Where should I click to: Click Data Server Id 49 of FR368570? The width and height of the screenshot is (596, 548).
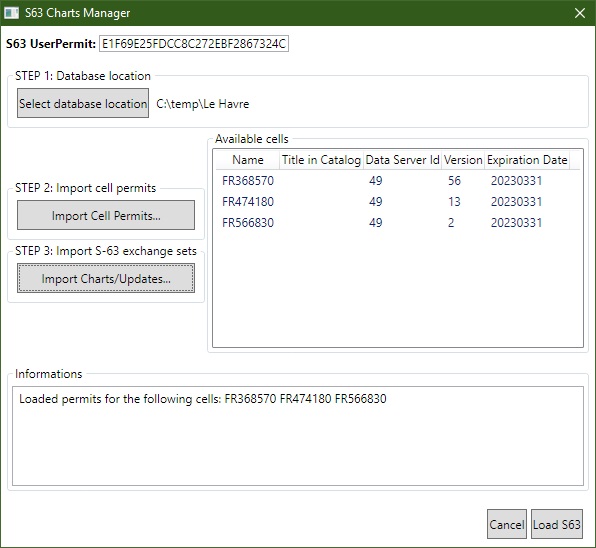pyautogui.click(x=376, y=181)
